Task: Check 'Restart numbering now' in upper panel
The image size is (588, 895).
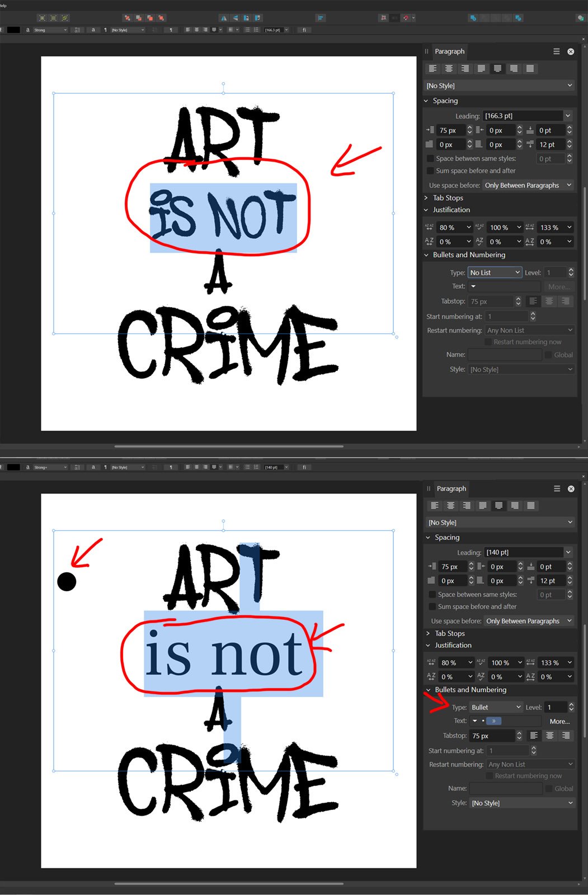Action: tap(488, 342)
